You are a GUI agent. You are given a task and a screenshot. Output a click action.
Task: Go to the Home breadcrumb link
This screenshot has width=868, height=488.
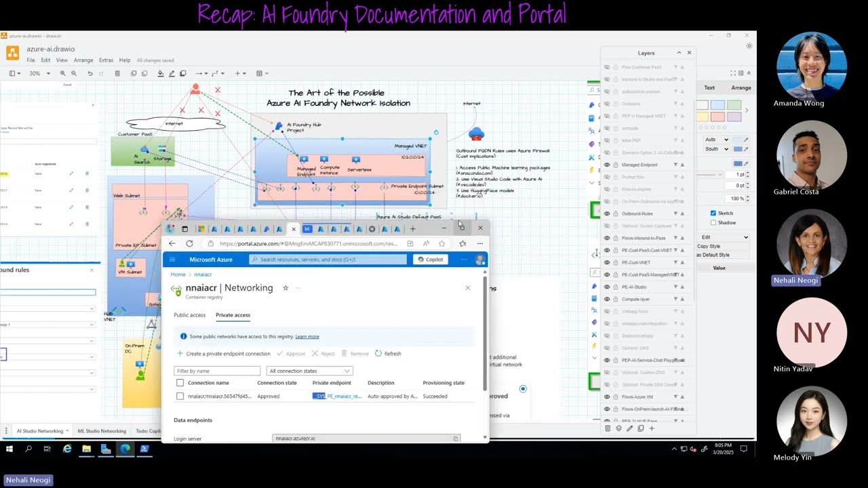coord(178,274)
